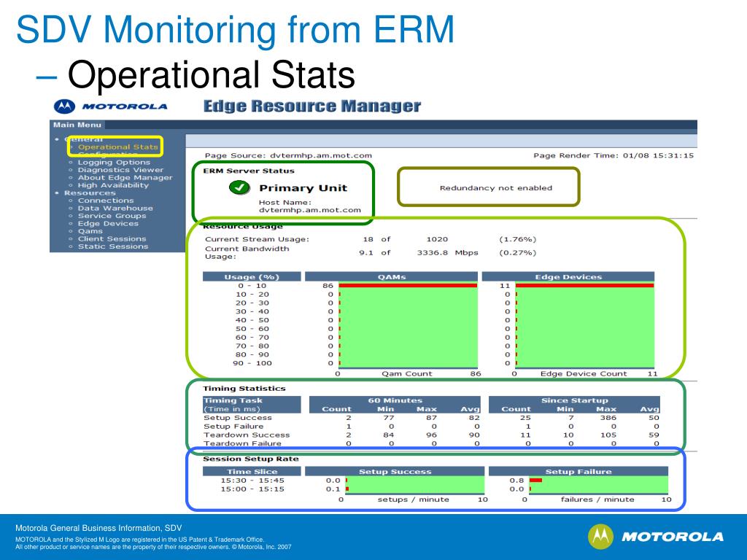Screen dimensions: 747x560
Task: Open Edge Devices page
Action: click(108, 223)
